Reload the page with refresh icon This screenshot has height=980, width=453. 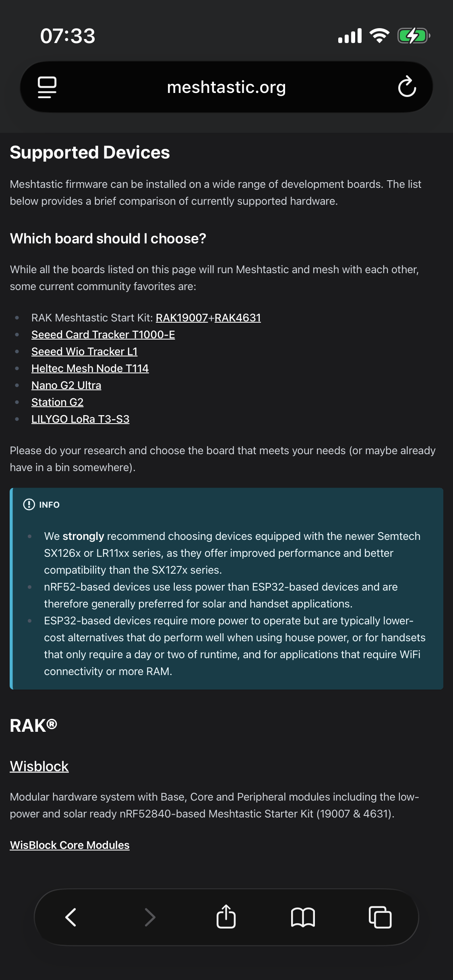(x=407, y=87)
